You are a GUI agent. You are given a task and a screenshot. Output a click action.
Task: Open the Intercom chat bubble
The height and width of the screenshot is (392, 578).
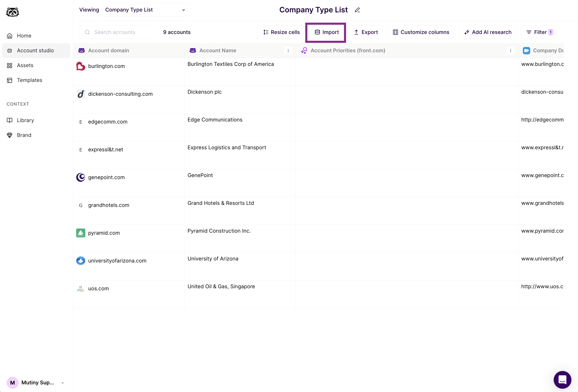562,380
